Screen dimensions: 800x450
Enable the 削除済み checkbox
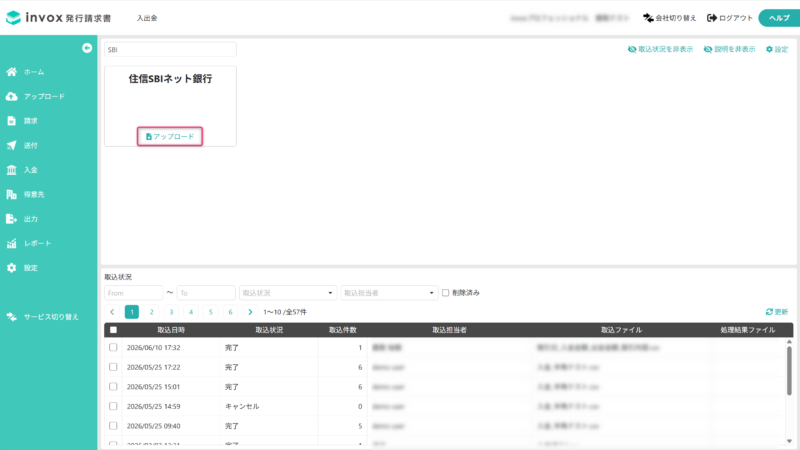coord(445,293)
